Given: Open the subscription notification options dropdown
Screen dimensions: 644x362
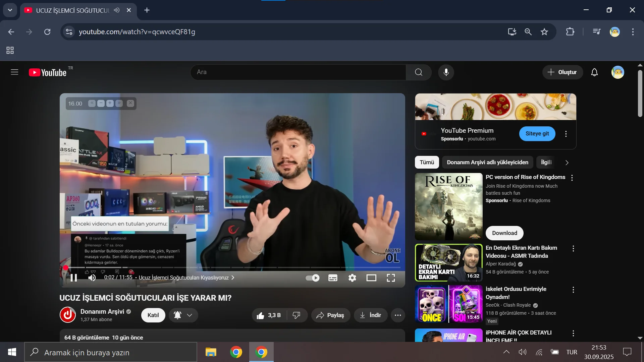Looking at the screenshot, I should tap(189, 315).
